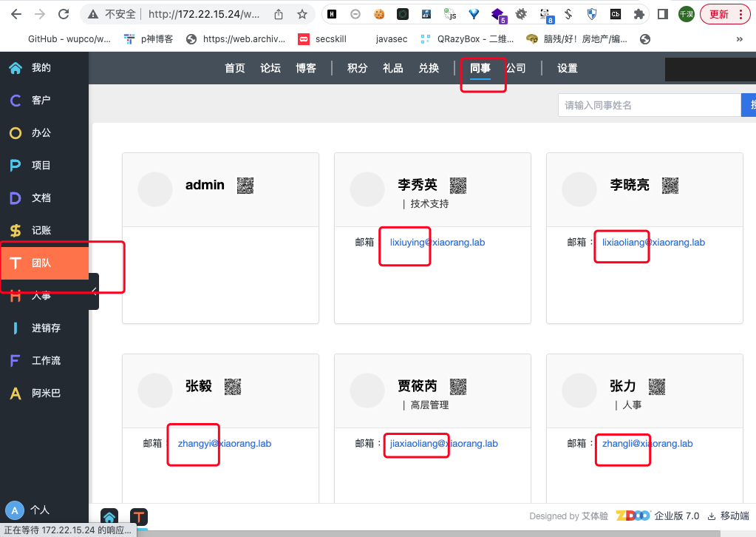756x537 pixels.
Task: Reload the current page
Action: coord(63,15)
